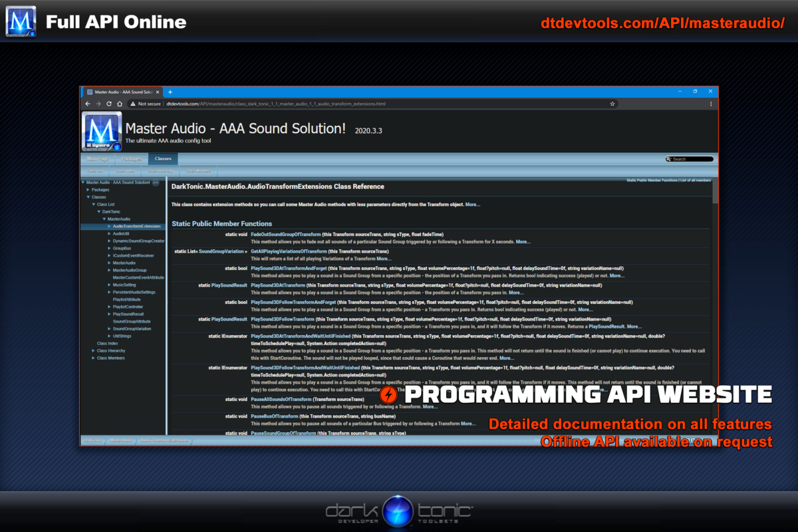Click the documentation Search field
Image resolution: width=798 pixels, height=532 pixels.
tap(692, 159)
